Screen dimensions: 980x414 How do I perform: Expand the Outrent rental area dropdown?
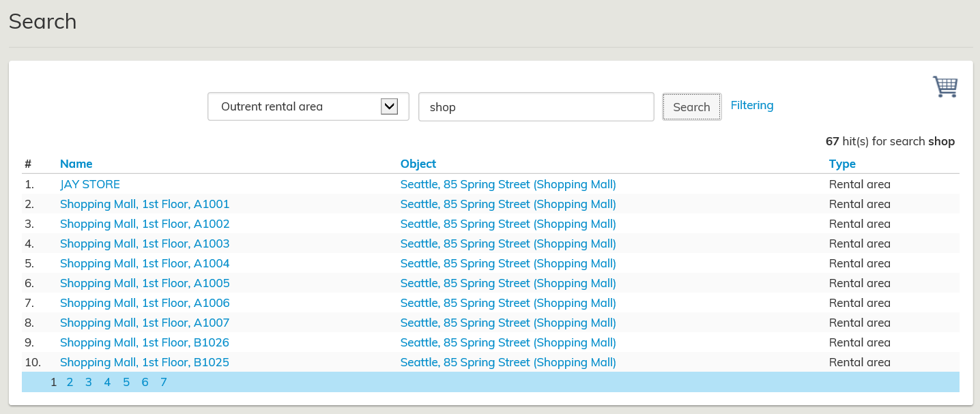pos(308,106)
